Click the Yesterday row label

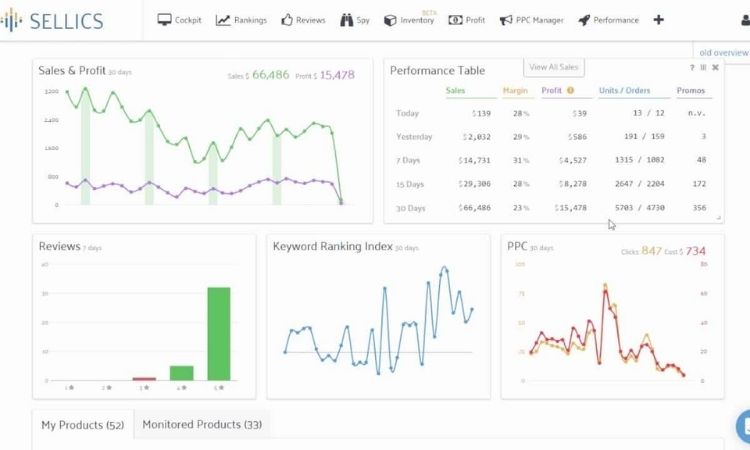[x=414, y=137]
